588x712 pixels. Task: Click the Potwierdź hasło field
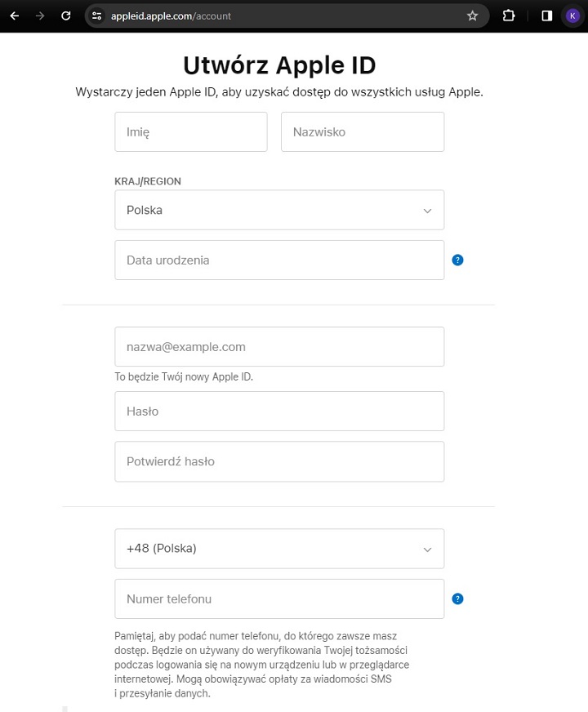pyautogui.click(x=279, y=461)
